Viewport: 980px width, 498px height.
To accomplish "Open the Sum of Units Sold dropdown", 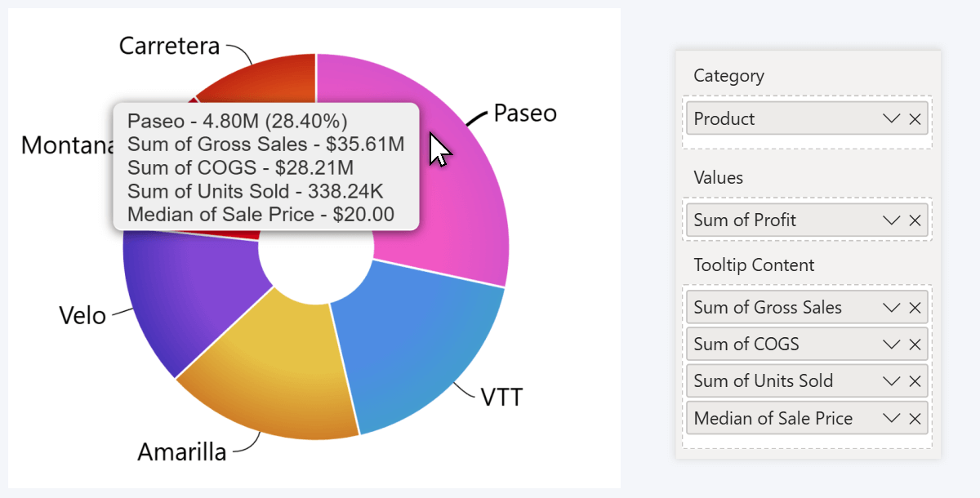I will tap(891, 380).
